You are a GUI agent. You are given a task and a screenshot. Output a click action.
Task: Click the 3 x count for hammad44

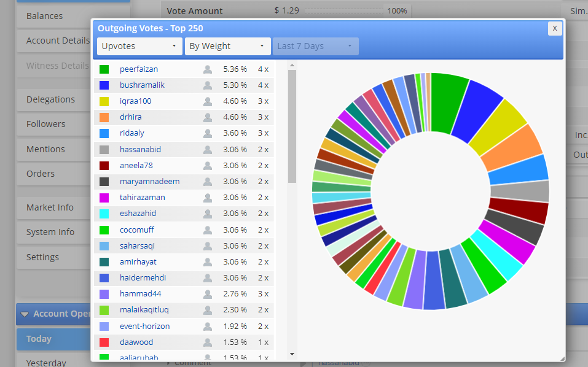pyautogui.click(x=263, y=294)
